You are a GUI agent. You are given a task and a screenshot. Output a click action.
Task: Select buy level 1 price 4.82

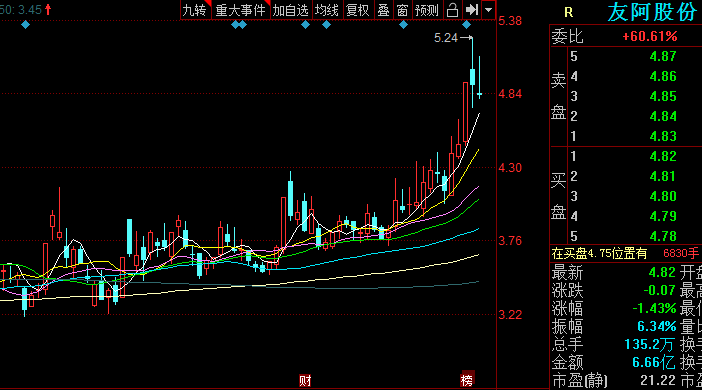coord(663,156)
